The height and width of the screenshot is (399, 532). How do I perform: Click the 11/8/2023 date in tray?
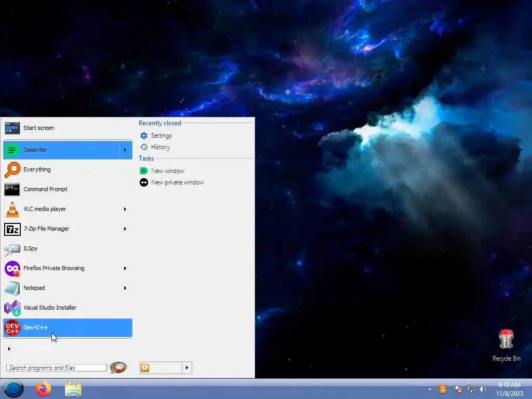(x=509, y=394)
